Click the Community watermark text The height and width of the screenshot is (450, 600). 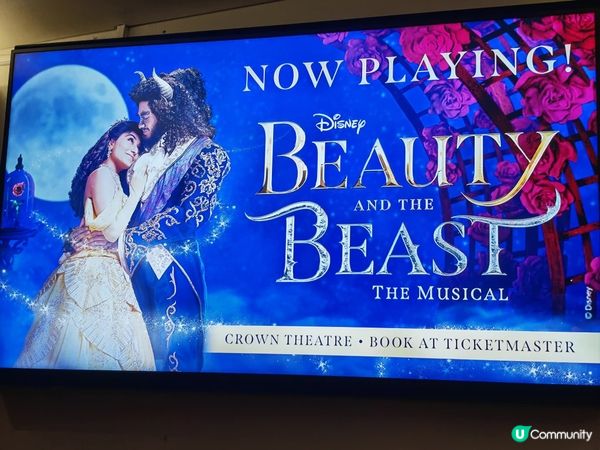click(x=561, y=435)
